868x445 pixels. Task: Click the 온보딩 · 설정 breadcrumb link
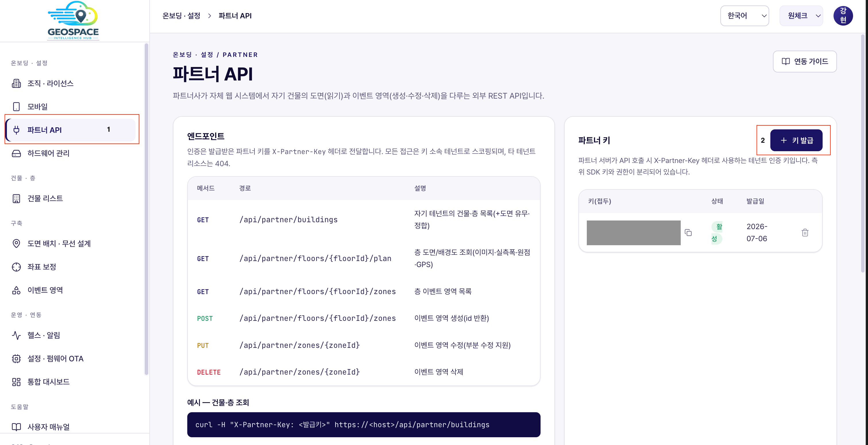tap(181, 16)
